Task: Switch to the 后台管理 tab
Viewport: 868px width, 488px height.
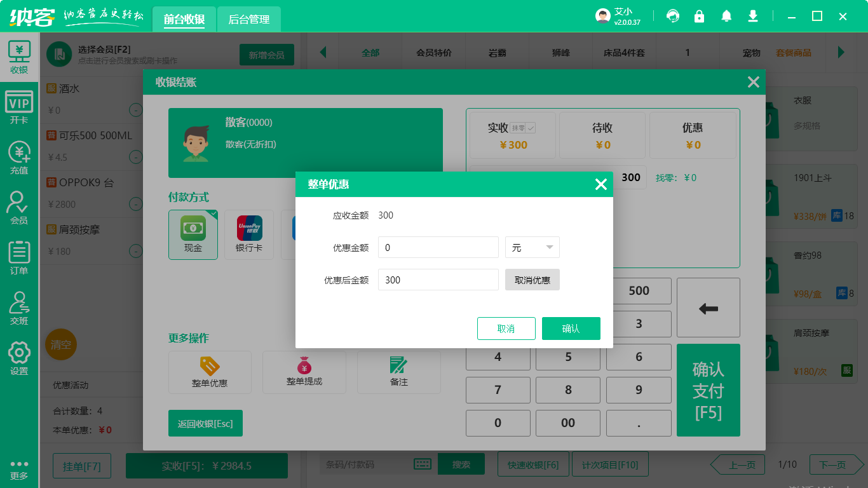Action: (x=248, y=19)
